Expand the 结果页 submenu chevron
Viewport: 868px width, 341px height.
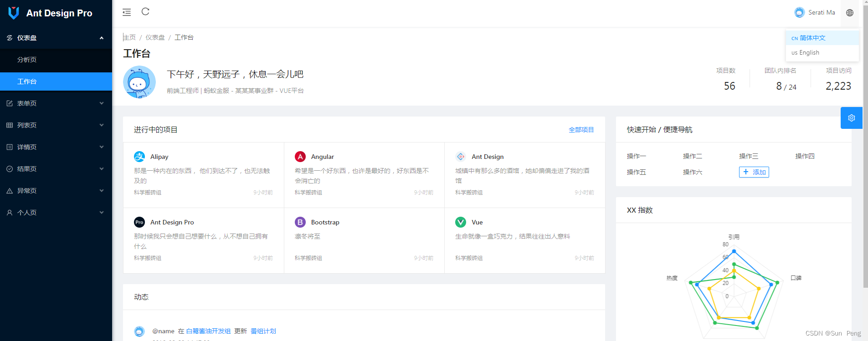click(x=102, y=169)
